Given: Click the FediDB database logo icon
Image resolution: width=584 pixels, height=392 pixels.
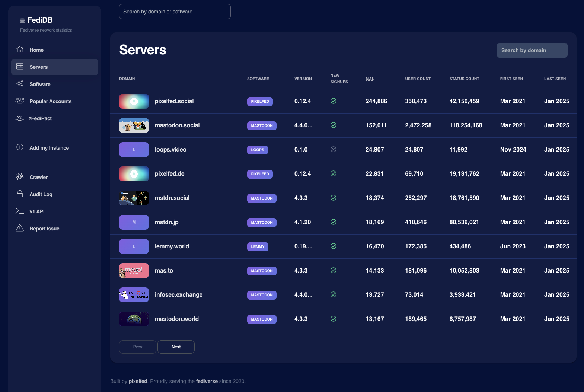Looking at the screenshot, I should (x=22, y=21).
